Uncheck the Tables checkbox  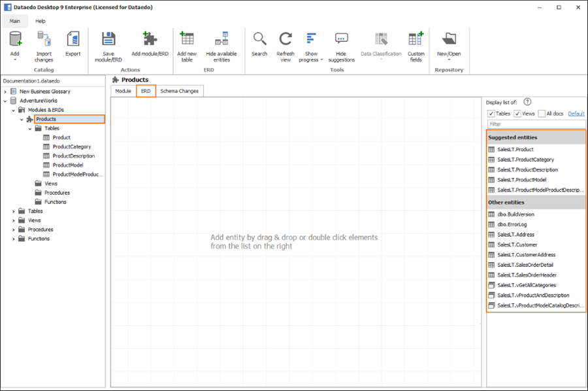pyautogui.click(x=491, y=114)
